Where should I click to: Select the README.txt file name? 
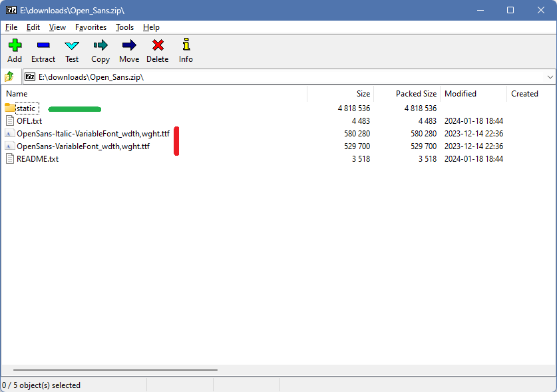pos(38,159)
